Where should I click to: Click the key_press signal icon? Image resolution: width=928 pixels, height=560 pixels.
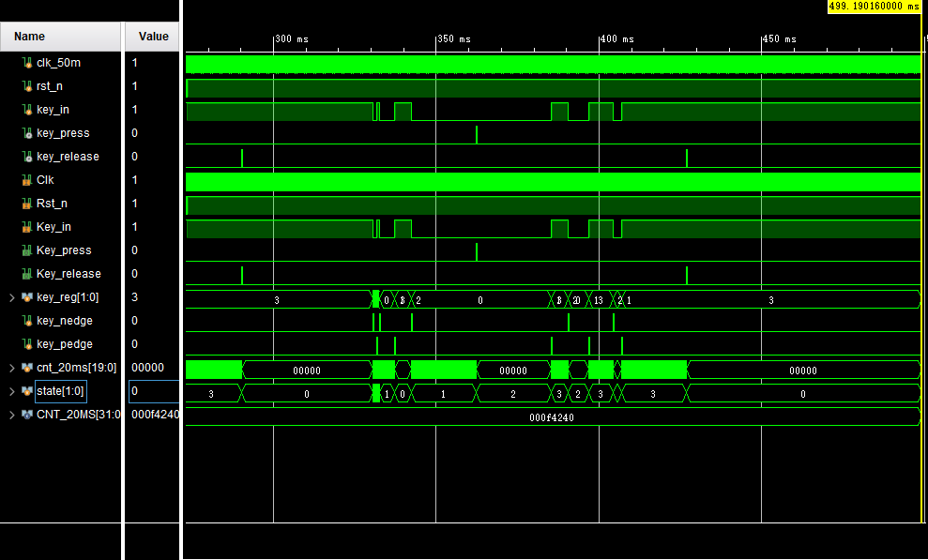coord(26,133)
